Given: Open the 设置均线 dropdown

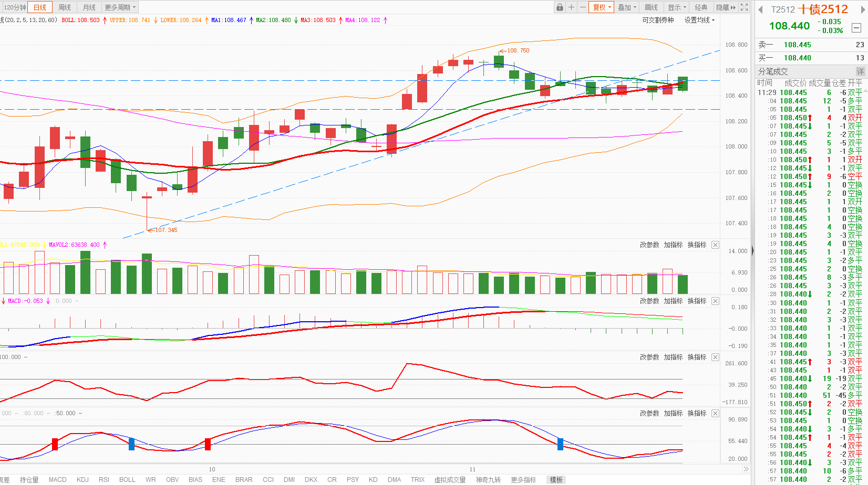Looking at the screenshot, I should tap(699, 20).
